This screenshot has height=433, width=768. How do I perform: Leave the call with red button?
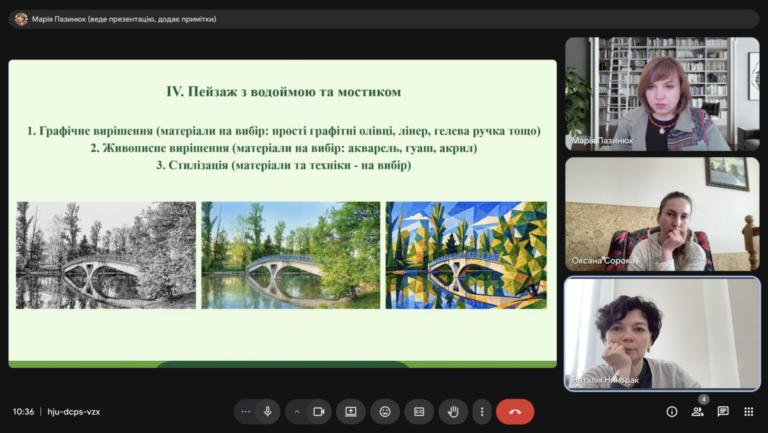pyautogui.click(x=515, y=411)
